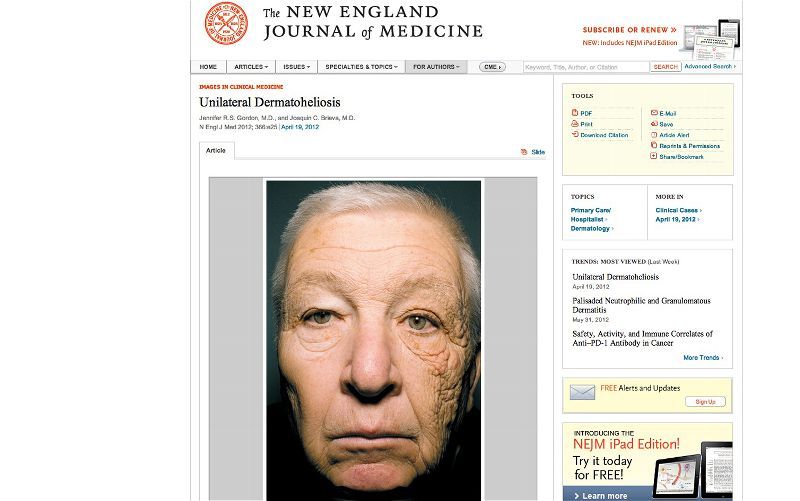Click the Article Alert icon

(654, 135)
